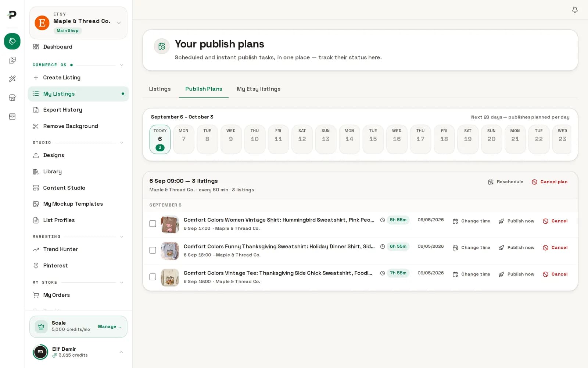Click the tag icon in the left rail
Image resolution: width=588 pixels, height=368 pixels.
click(x=12, y=41)
